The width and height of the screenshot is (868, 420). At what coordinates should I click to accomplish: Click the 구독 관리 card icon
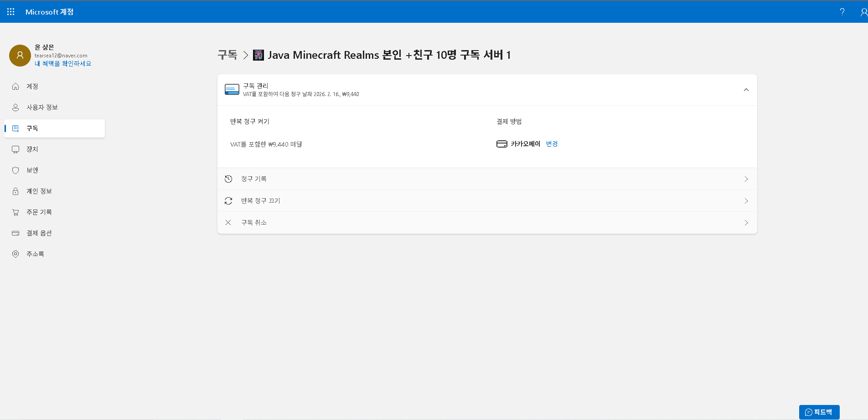[232, 90]
